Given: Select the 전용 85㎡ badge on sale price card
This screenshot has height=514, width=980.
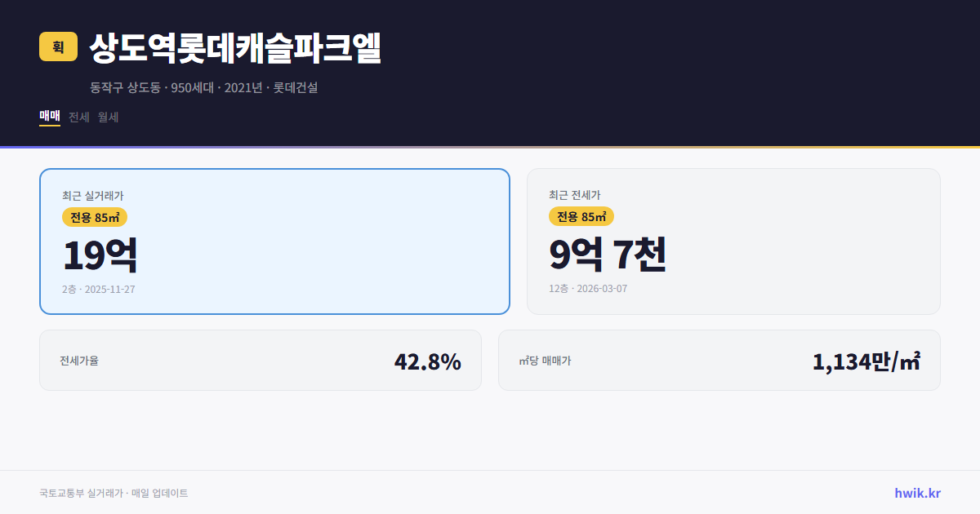Looking at the screenshot, I should click(95, 217).
